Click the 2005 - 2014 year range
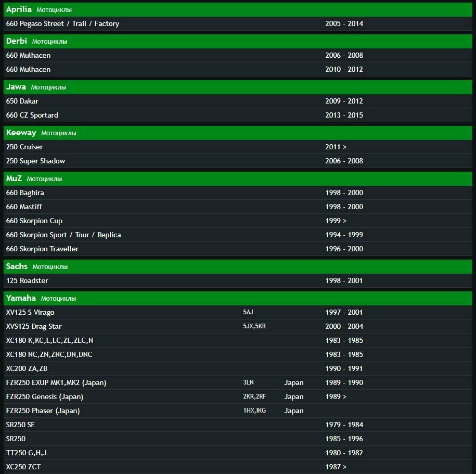The image size is (476, 474). click(x=344, y=24)
